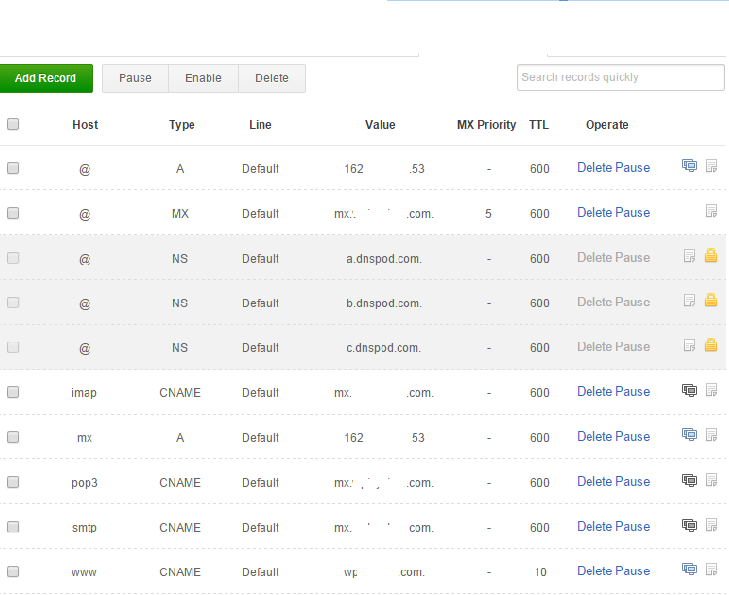Screen dimensions: 729x595
Task: Click the monitor icon on the smtp record row
Action: 689,525
